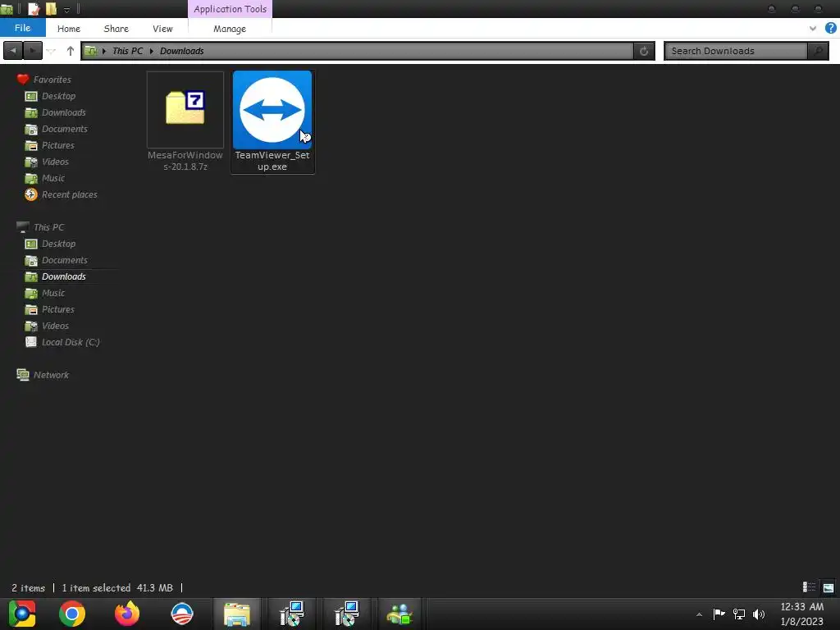Image resolution: width=840 pixels, height=630 pixels.
Task: Open the Action Center flag icon
Action: click(x=719, y=614)
